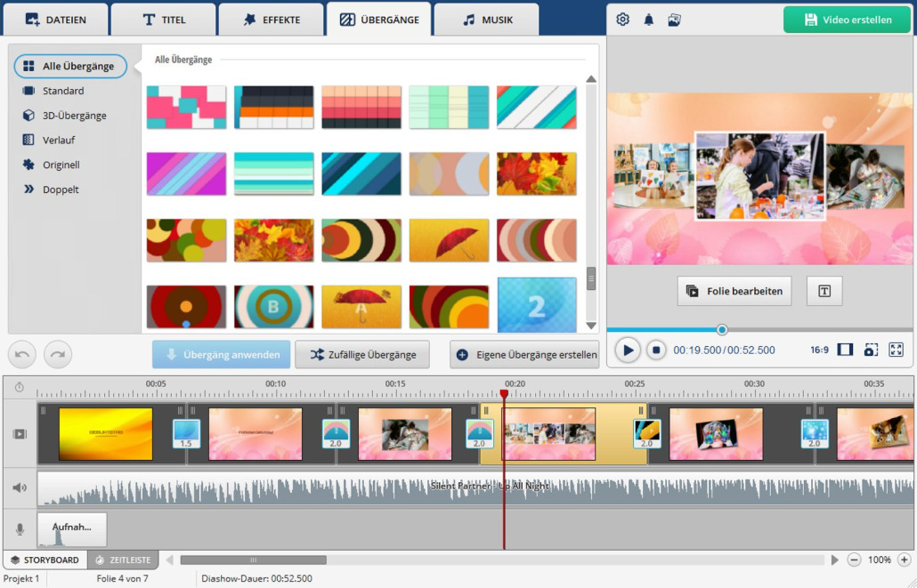Click the Video erstellen button
Image resolution: width=917 pixels, height=588 pixels.
(847, 20)
